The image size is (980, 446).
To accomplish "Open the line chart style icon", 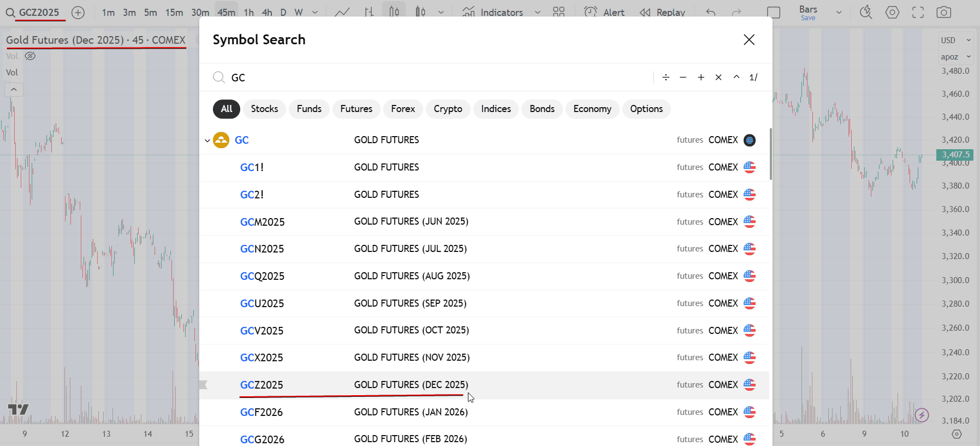I will pyautogui.click(x=342, y=12).
